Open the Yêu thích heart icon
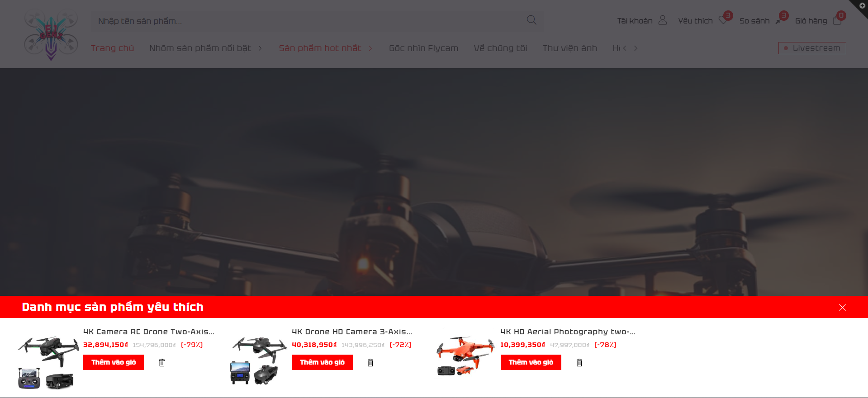 coord(723,20)
